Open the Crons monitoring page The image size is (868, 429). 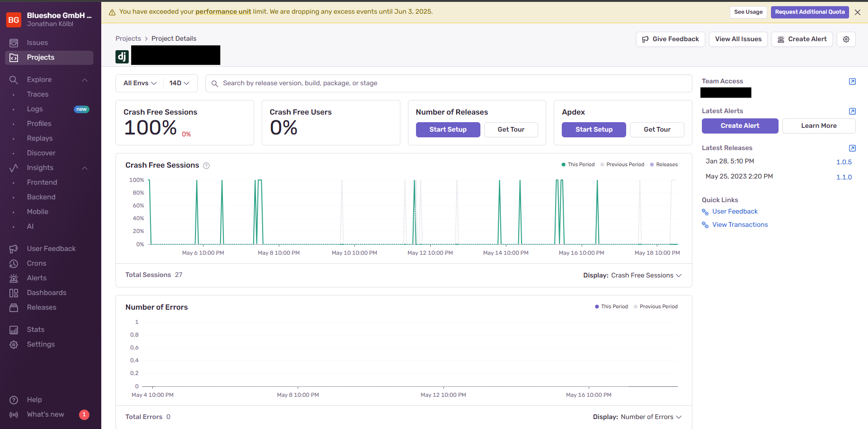[x=36, y=263]
